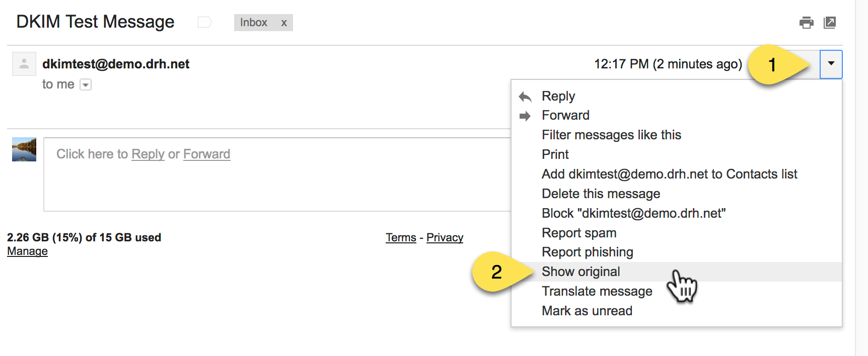Click the Forward arrow icon in menu
Image resolution: width=868 pixels, height=356 pixels.
click(x=525, y=116)
